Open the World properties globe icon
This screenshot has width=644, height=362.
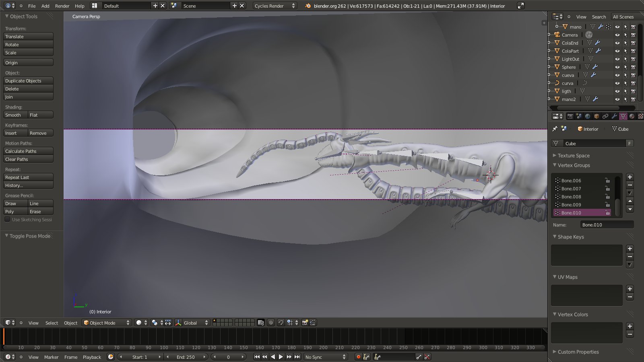tap(588, 116)
